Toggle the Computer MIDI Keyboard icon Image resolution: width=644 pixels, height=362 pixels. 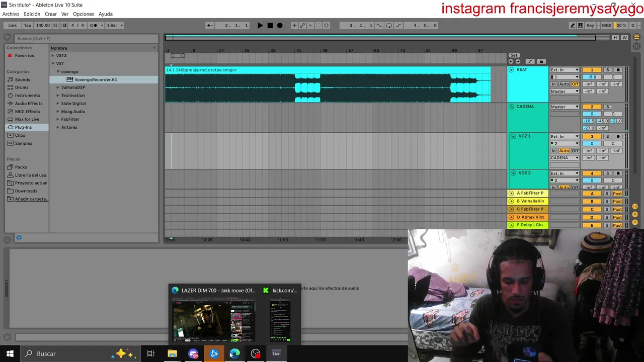click(581, 26)
